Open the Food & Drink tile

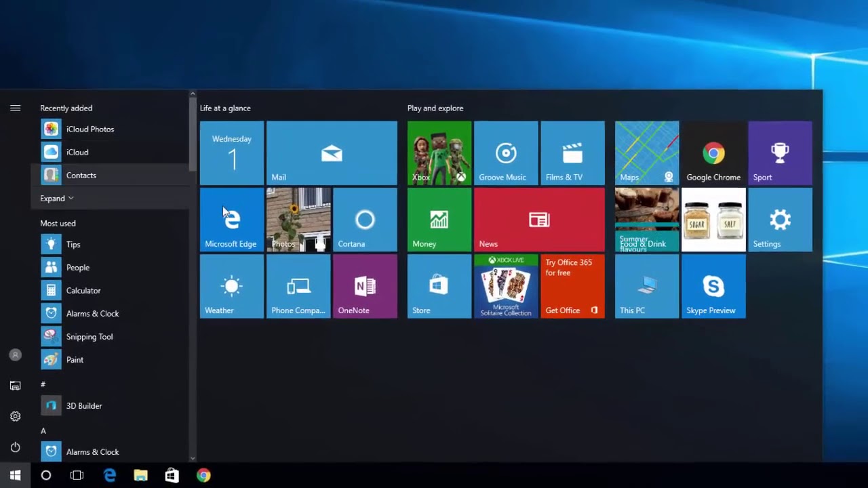pyautogui.click(x=647, y=220)
